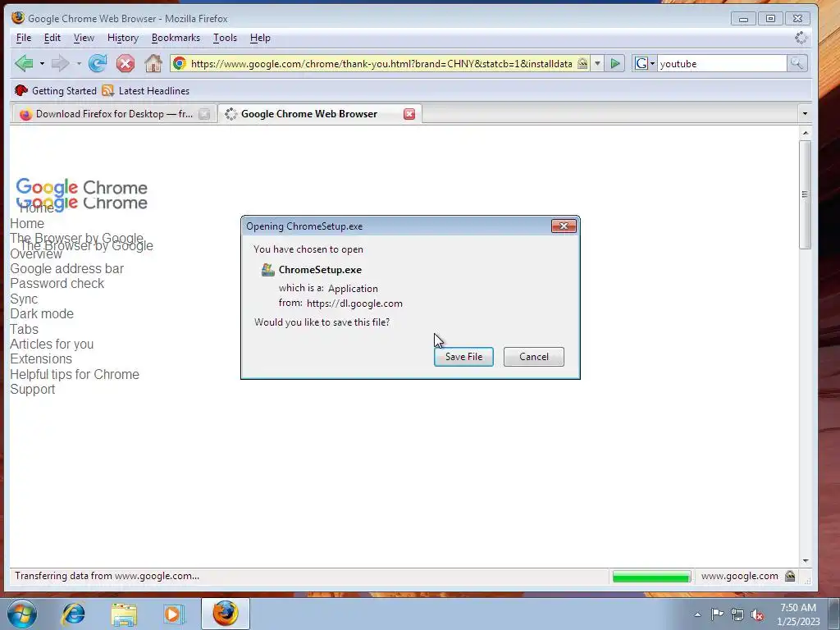Click Save File in the dialog
840x630 pixels.
463,357
